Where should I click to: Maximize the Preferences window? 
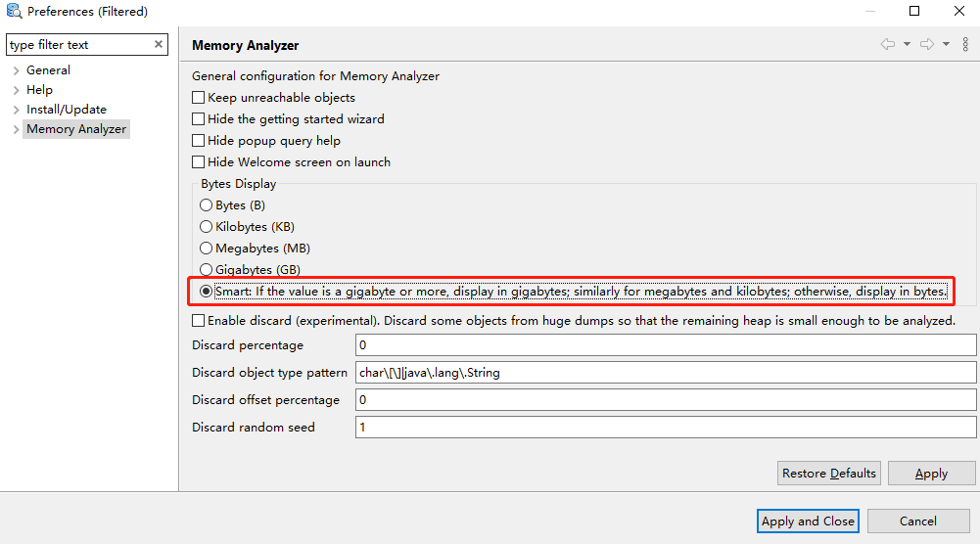point(914,11)
